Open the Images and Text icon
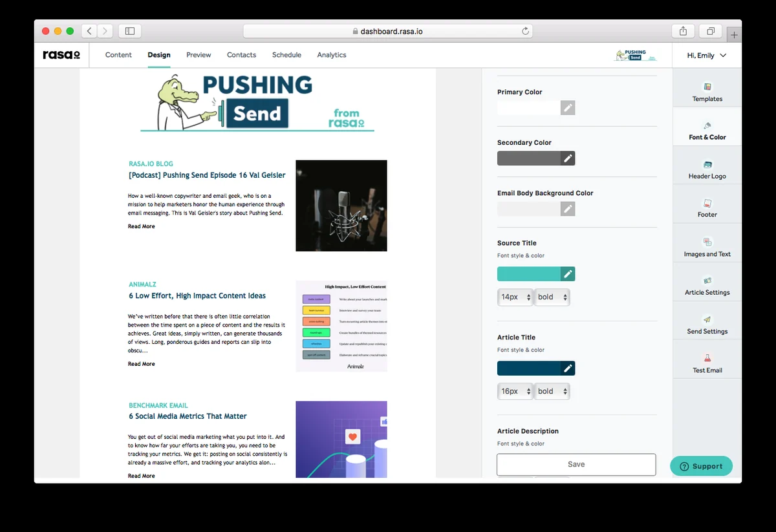776x532 pixels. pos(707,242)
